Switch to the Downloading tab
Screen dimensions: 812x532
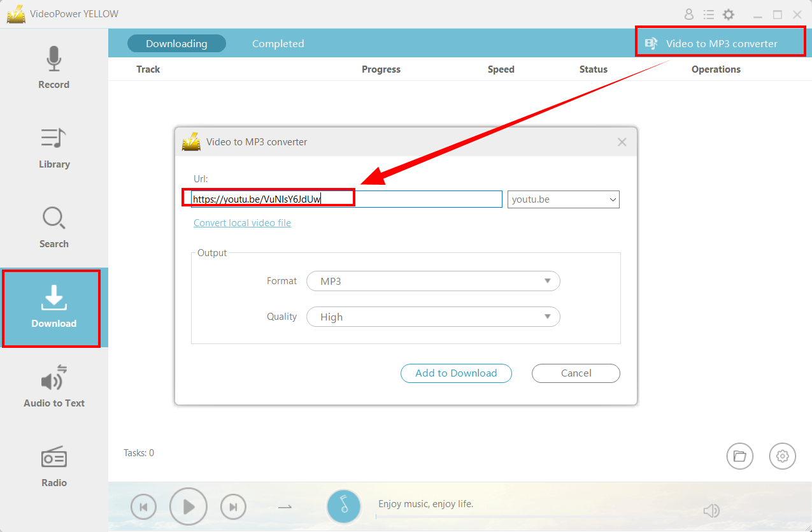click(176, 43)
